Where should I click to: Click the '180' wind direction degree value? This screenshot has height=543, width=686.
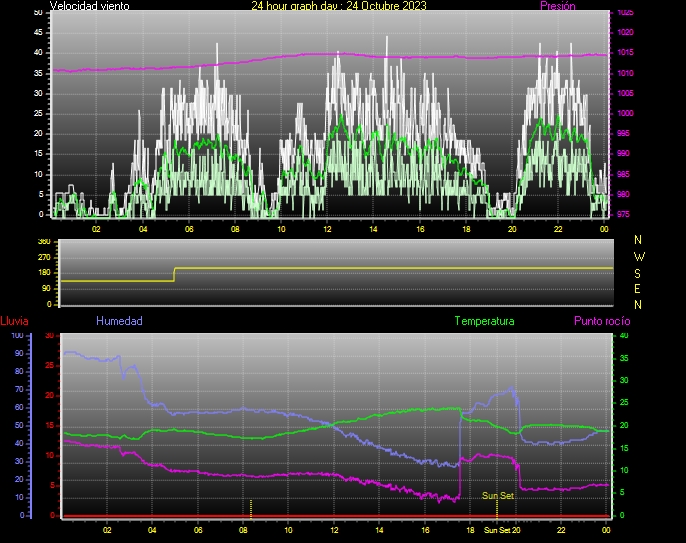tap(44, 273)
